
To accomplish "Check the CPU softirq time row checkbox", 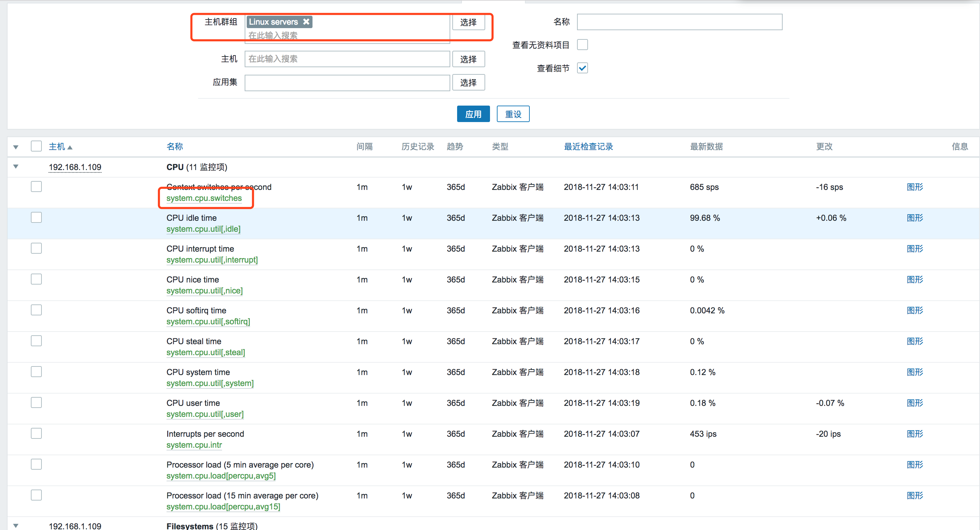I will tap(36, 310).
